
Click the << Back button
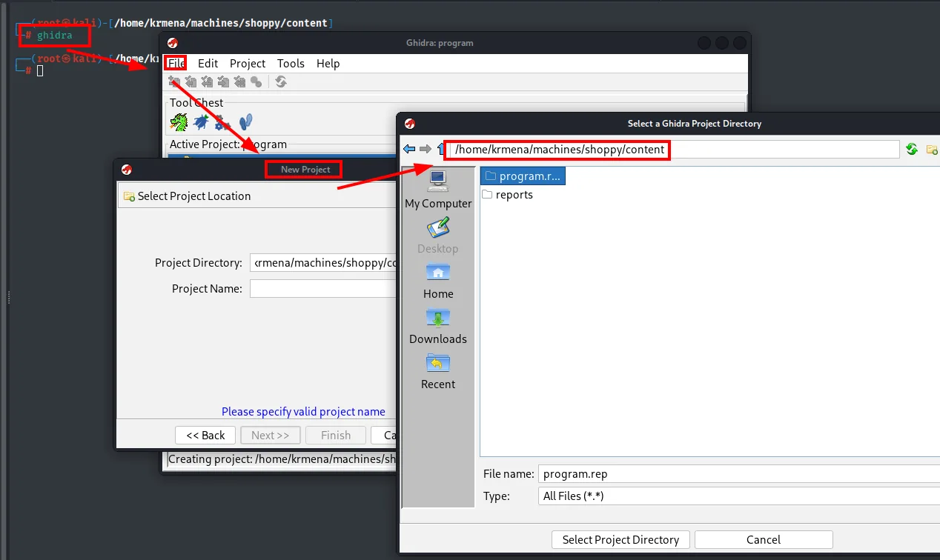(x=205, y=436)
